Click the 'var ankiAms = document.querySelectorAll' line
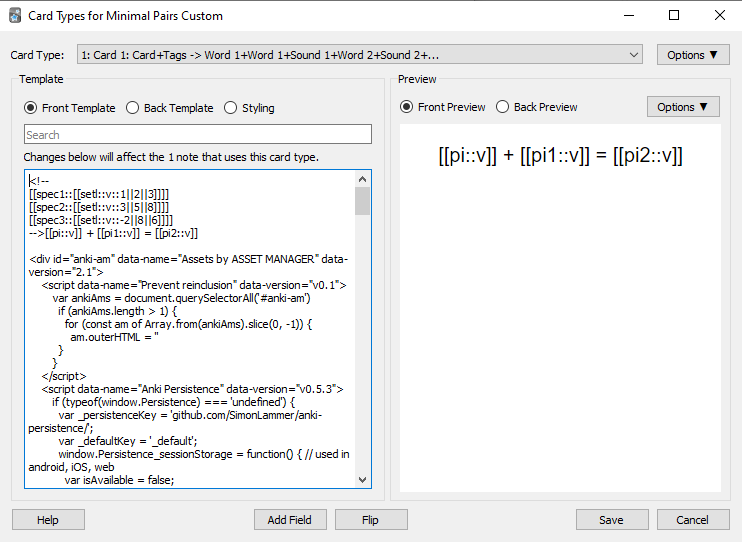742x542 pixels. (x=181, y=298)
